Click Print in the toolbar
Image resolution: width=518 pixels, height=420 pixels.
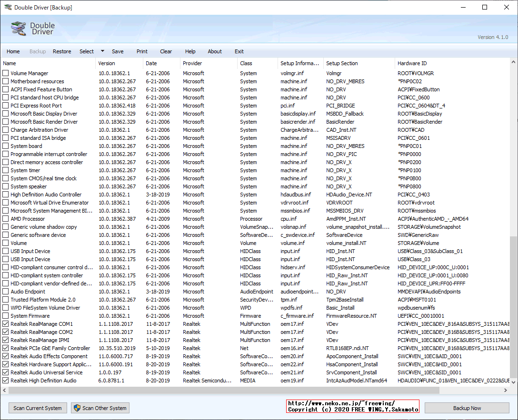pyautogui.click(x=142, y=51)
